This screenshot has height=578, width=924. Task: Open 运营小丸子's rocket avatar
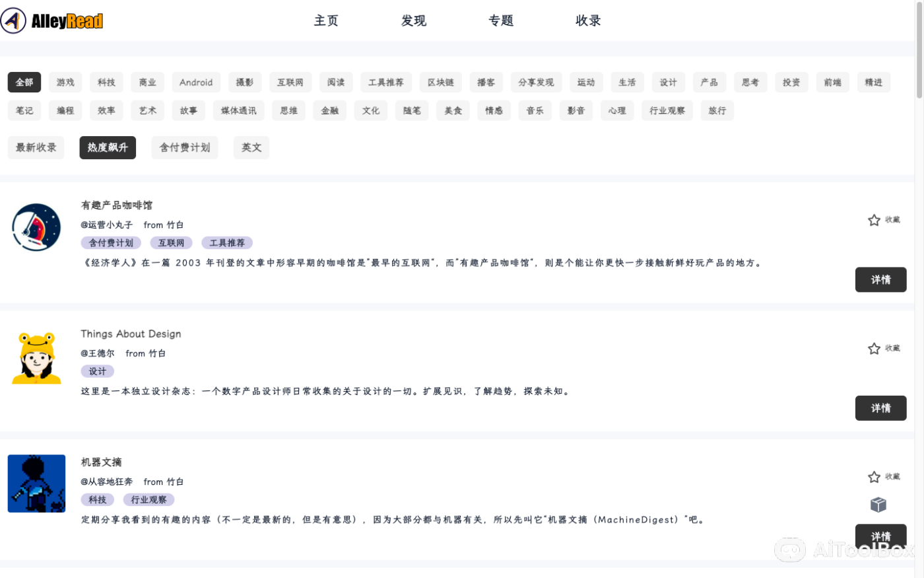point(36,227)
